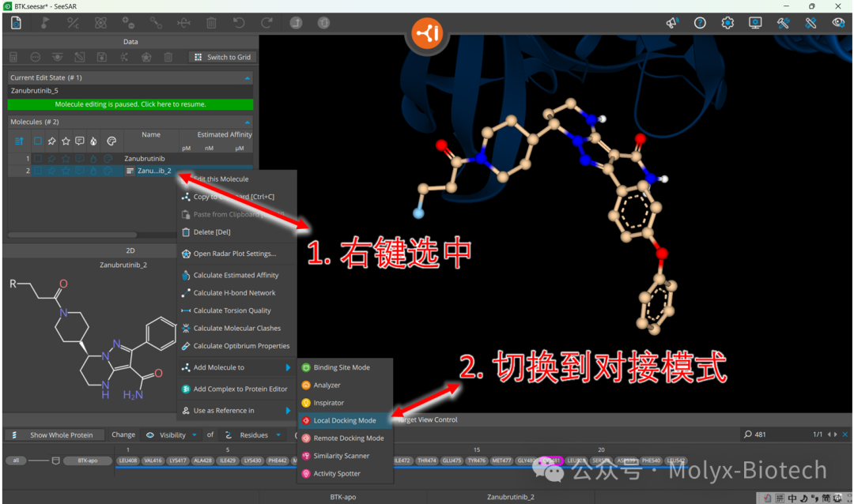Toggle the star column header icon
The width and height of the screenshot is (854, 504).
(x=66, y=141)
